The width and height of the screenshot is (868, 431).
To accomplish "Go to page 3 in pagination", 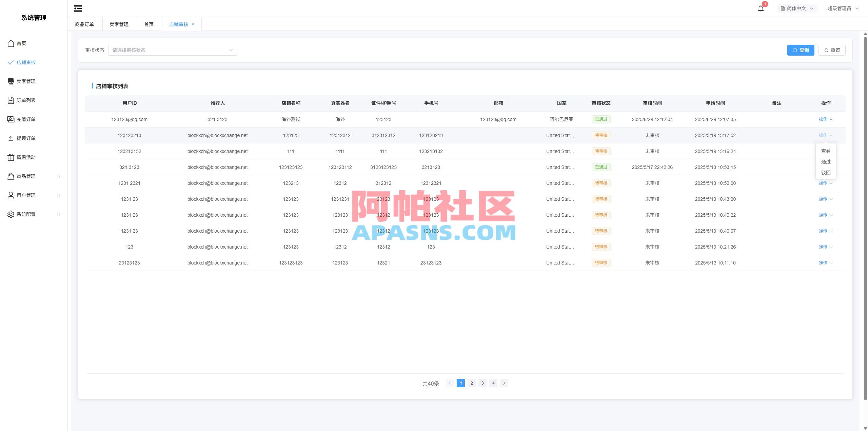I will 482,383.
